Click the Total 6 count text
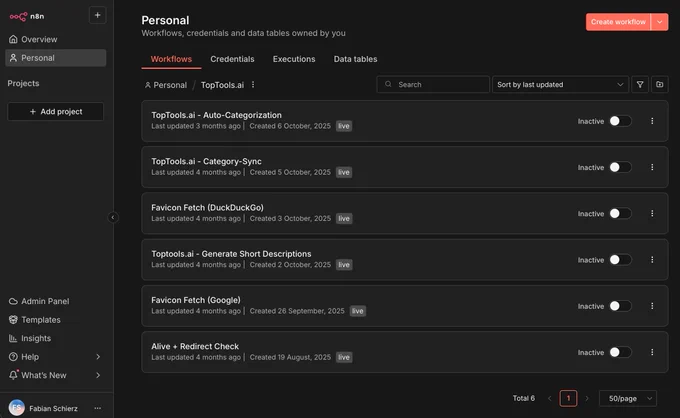The height and width of the screenshot is (418, 680). tap(523, 398)
